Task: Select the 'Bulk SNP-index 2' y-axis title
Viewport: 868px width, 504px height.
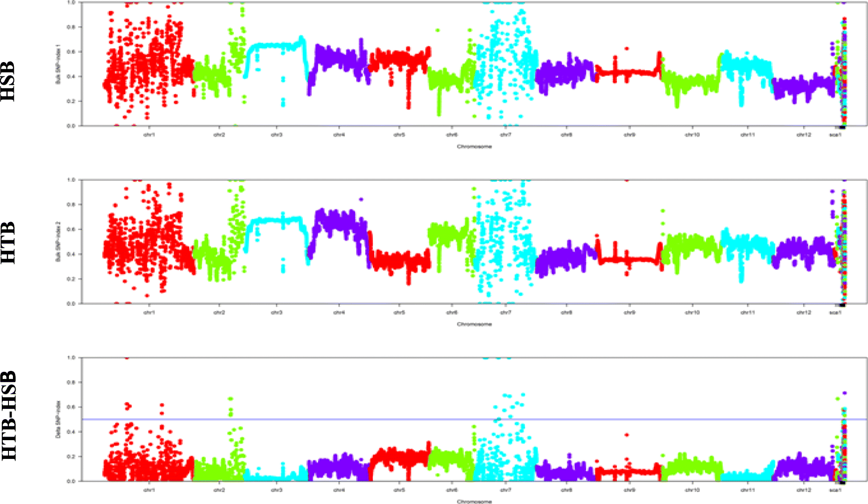Action: tap(58, 242)
